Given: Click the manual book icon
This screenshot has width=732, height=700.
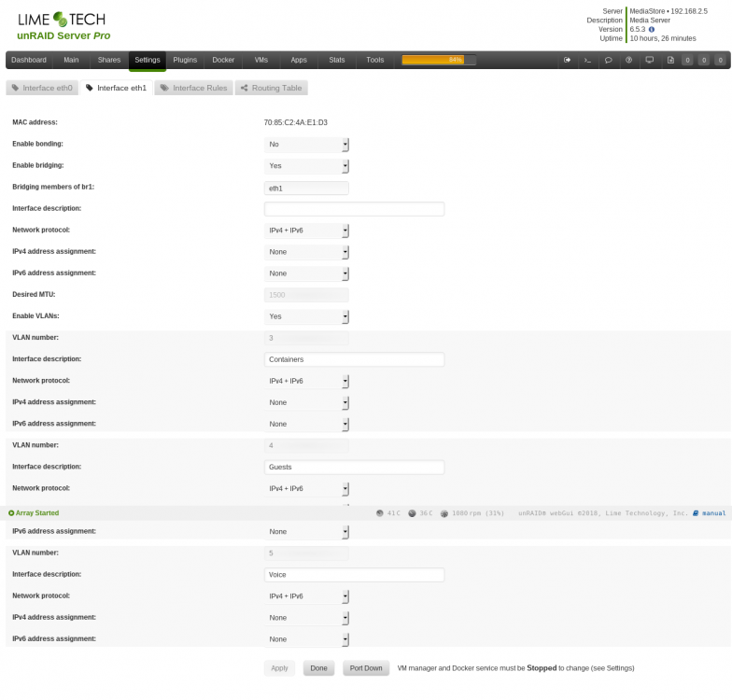Looking at the screenshot, I should click(696, 513).
